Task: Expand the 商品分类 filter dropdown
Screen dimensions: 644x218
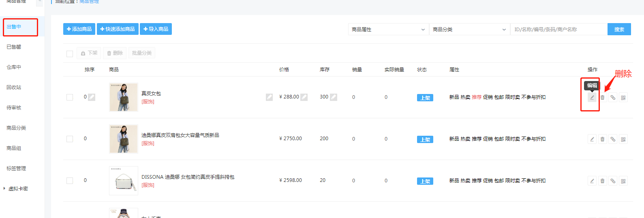Action: [469, 30]
